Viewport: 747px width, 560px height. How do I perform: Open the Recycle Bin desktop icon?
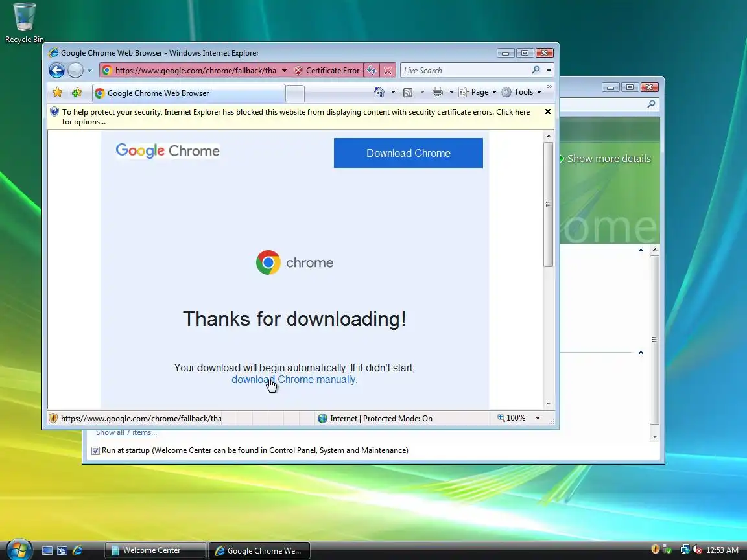(x=24, y=23)
